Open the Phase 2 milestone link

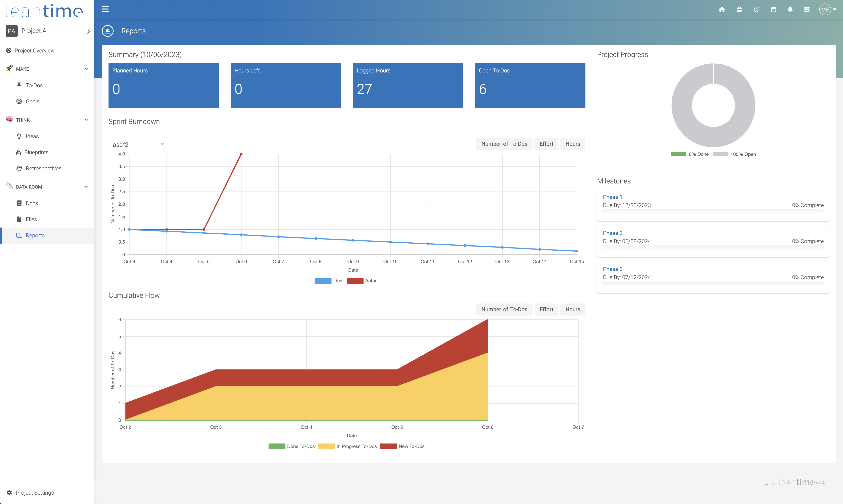click(x=612, y=233)
